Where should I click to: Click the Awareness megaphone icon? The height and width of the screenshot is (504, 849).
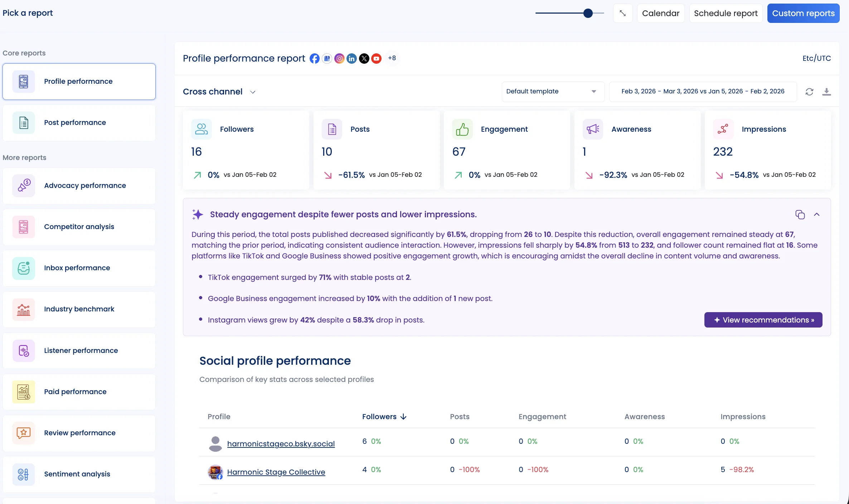click(593, 129)
